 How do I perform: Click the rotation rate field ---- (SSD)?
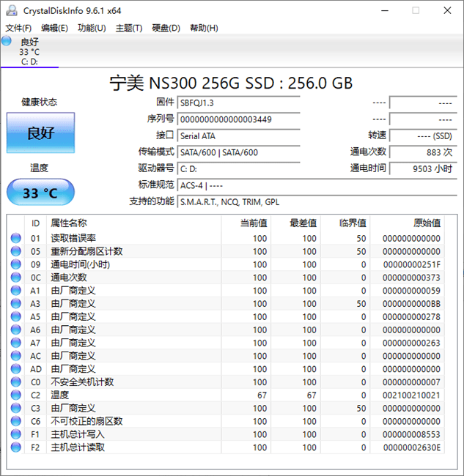coord(423,135)
